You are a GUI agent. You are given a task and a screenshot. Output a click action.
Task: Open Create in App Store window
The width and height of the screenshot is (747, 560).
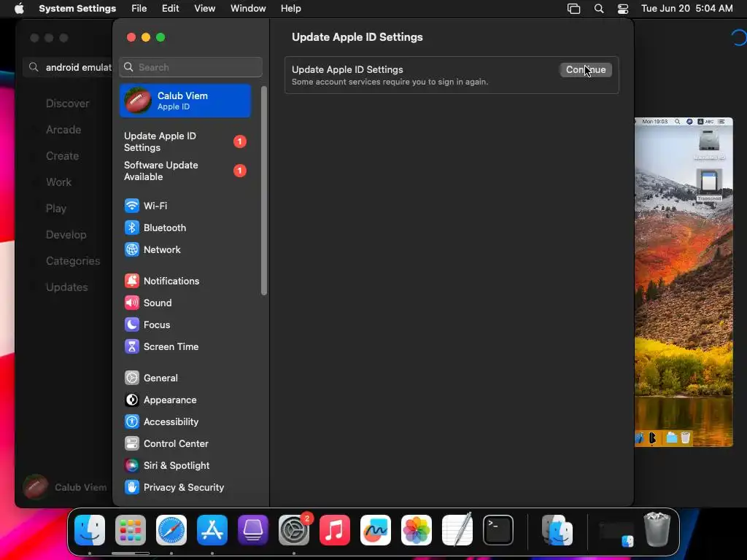(x=63, y=156)
